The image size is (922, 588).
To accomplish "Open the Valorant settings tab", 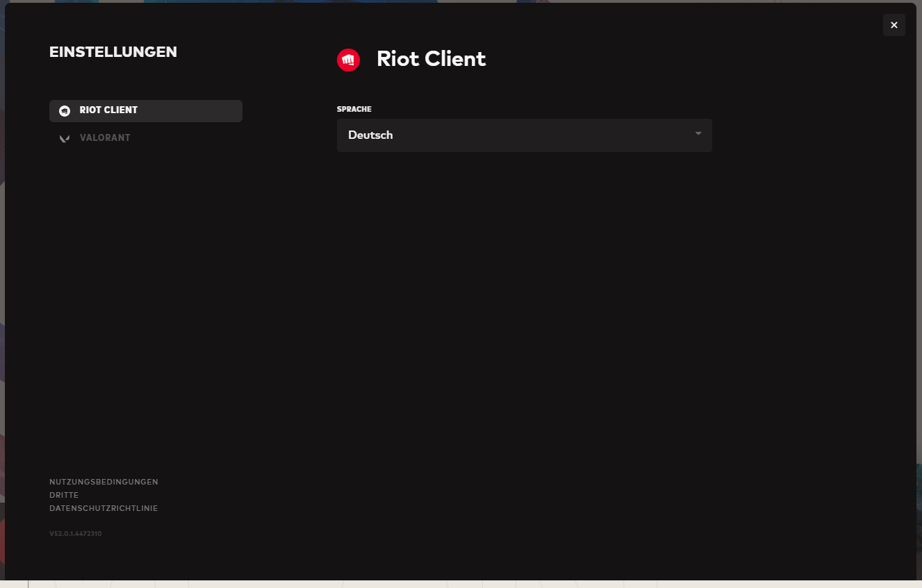I will click(x=145, y=138).
